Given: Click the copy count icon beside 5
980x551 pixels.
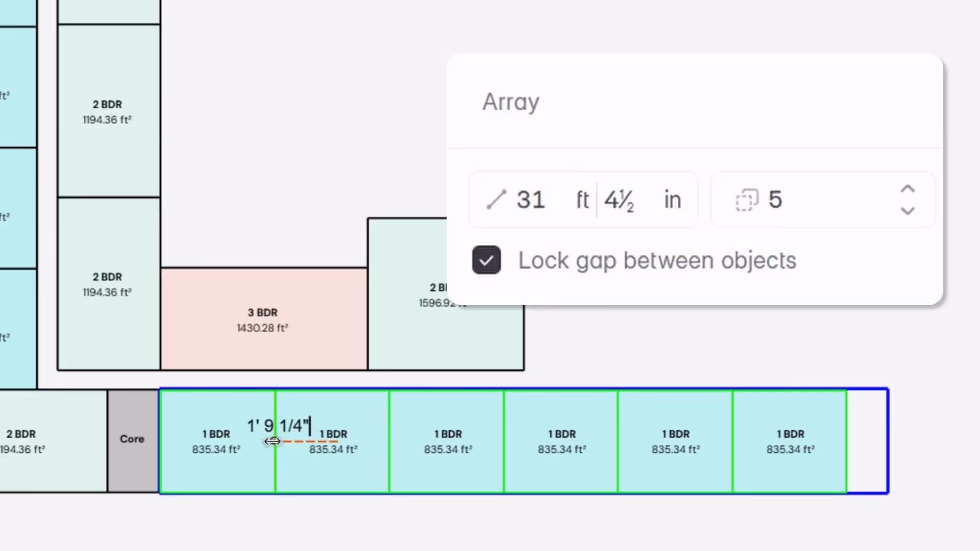Looking at the screenshot, I should click(747, 199).
